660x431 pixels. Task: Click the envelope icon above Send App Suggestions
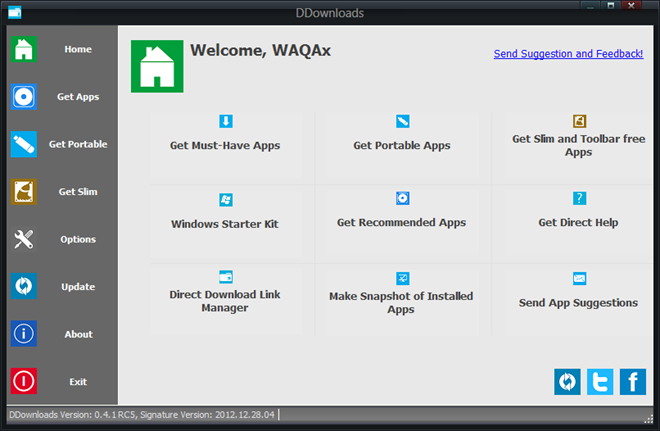click(580, 279)
